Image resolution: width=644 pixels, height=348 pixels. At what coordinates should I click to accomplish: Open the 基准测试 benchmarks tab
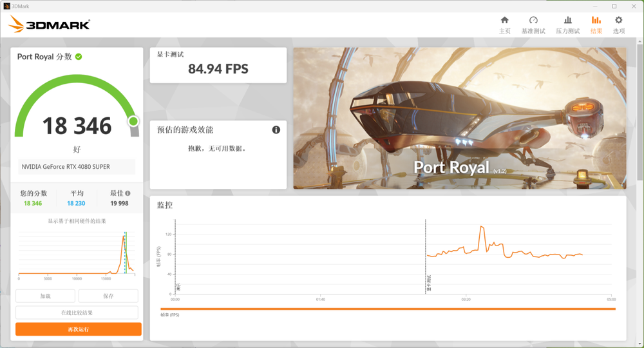click(533, 24)
